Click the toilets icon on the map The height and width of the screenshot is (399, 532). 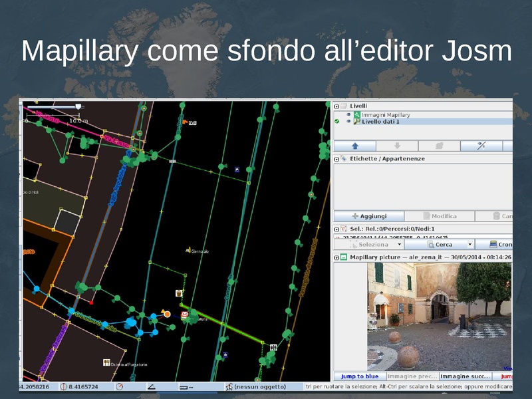(273, 346)
